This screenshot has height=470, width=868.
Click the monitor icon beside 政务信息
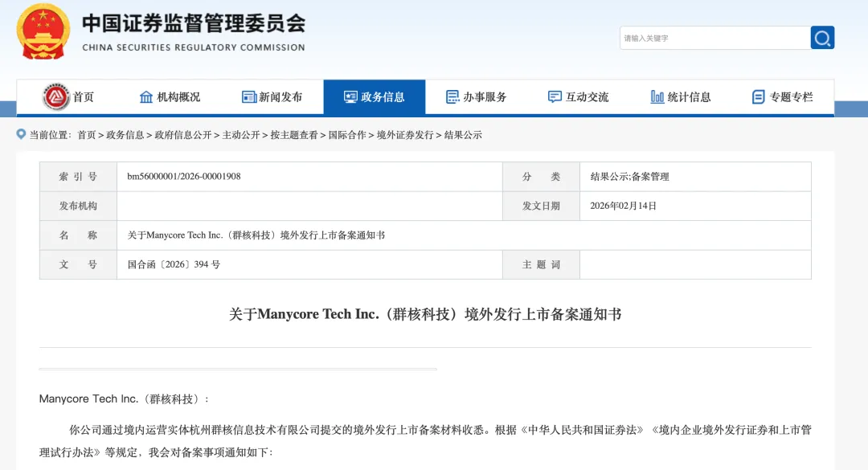pos(350,97)
